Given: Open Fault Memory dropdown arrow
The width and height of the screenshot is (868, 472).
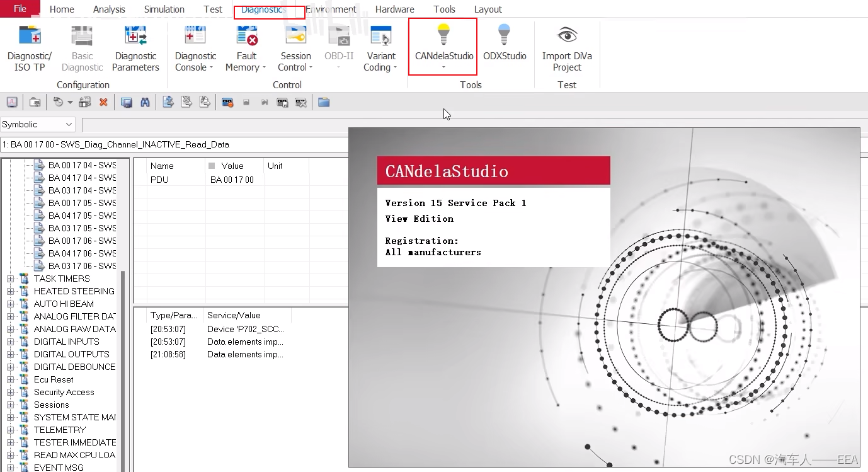Looking at the screenshot, I should (x=264, y=68).
